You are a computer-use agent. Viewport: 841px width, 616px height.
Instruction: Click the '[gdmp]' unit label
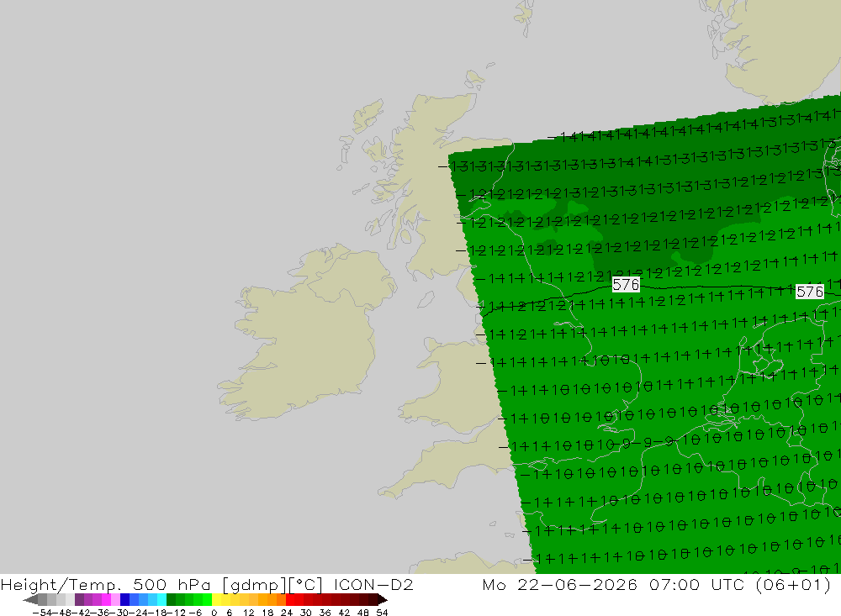pyautogui.click(x=254, y=584)
